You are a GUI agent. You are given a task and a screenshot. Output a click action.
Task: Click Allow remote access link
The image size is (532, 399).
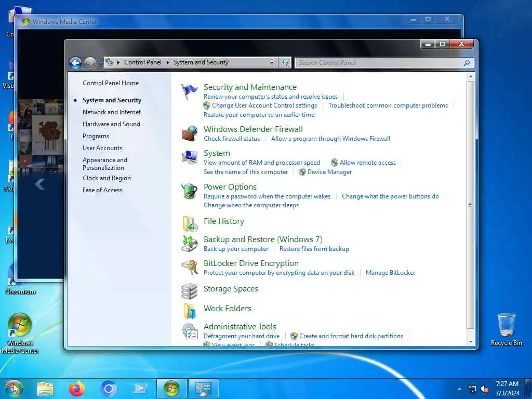pos(368,163)
